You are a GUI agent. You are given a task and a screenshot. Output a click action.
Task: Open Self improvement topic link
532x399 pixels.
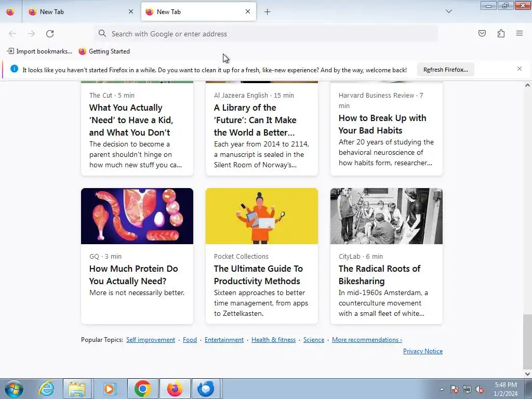[151, 340]
